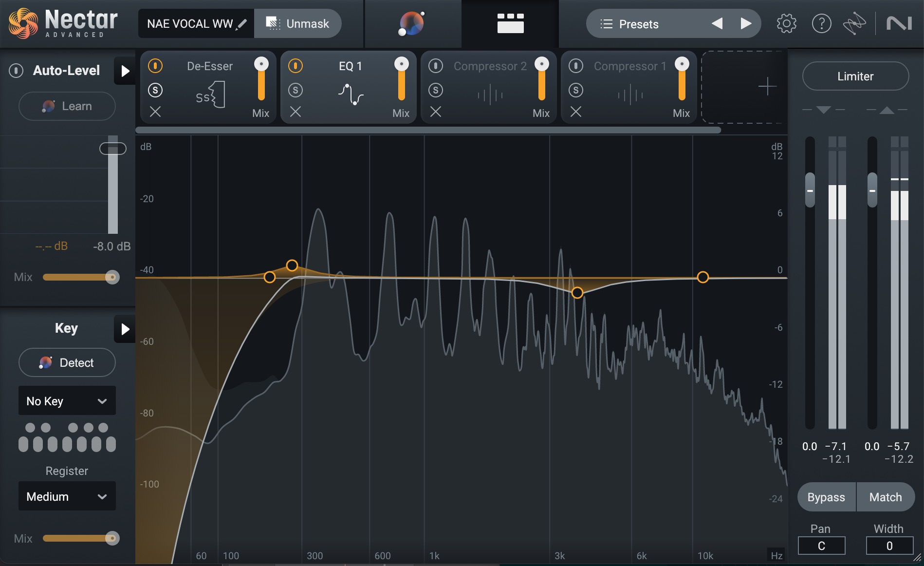The image size is (924, 566).
Task: Switch to the module chain view icon
Action: [x=510, y=23]
